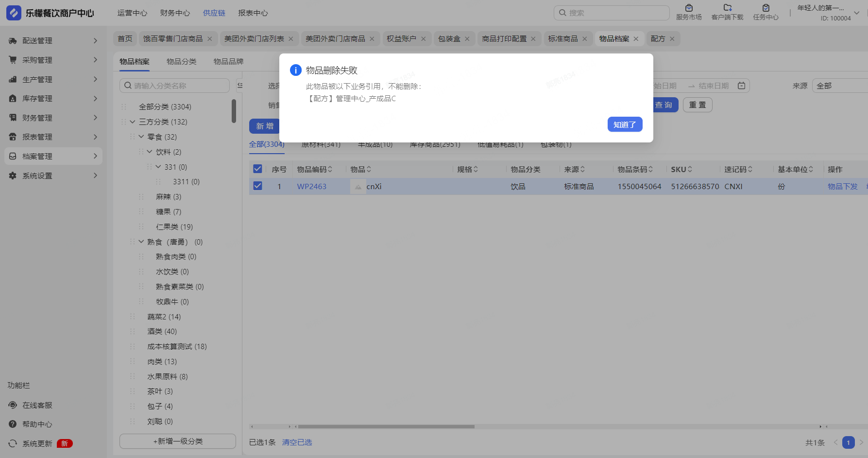Image resolution: width=868 pixels, height=458 pixels.
Task: Select 酒类 (40) category
Action: click(x=162, y=332)
